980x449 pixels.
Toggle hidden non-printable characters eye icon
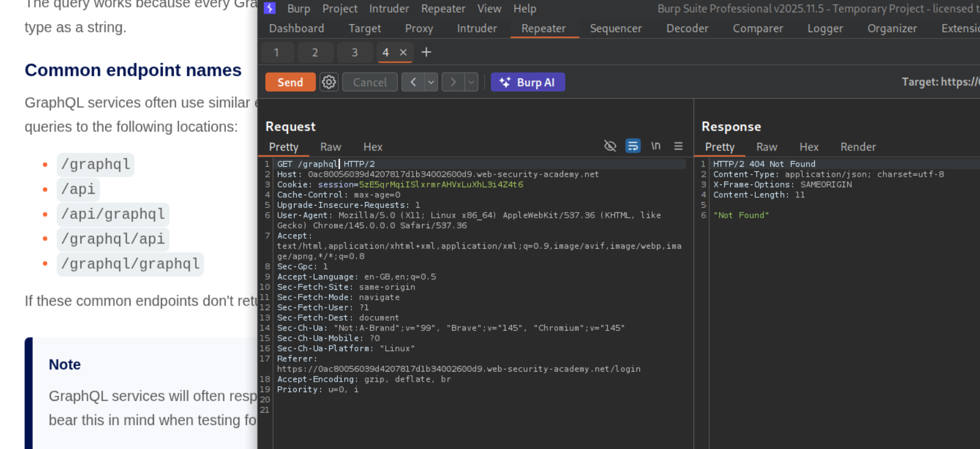pos(610,146)
